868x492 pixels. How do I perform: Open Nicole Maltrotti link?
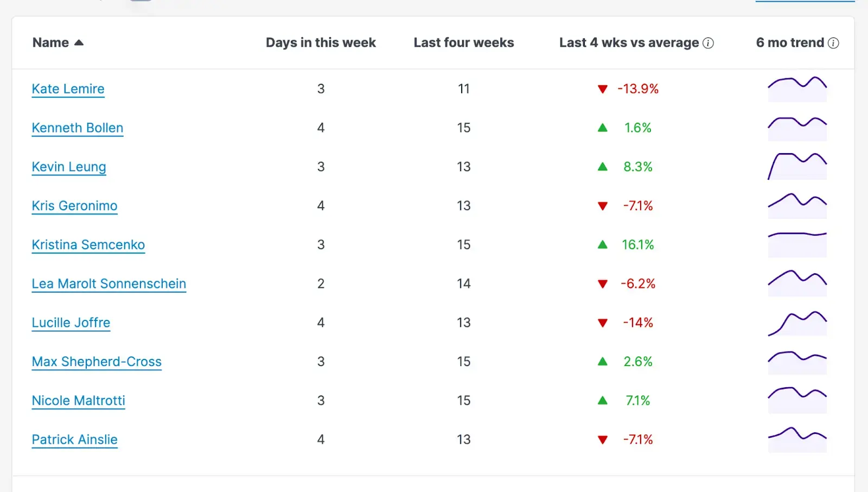coord(78,401)
